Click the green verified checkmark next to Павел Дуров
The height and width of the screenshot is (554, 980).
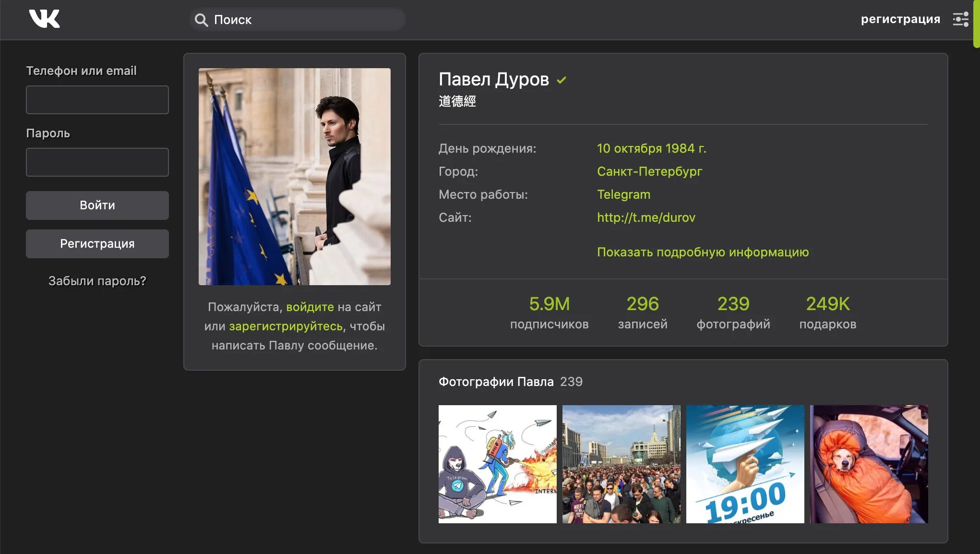click(x=562, y=80)
